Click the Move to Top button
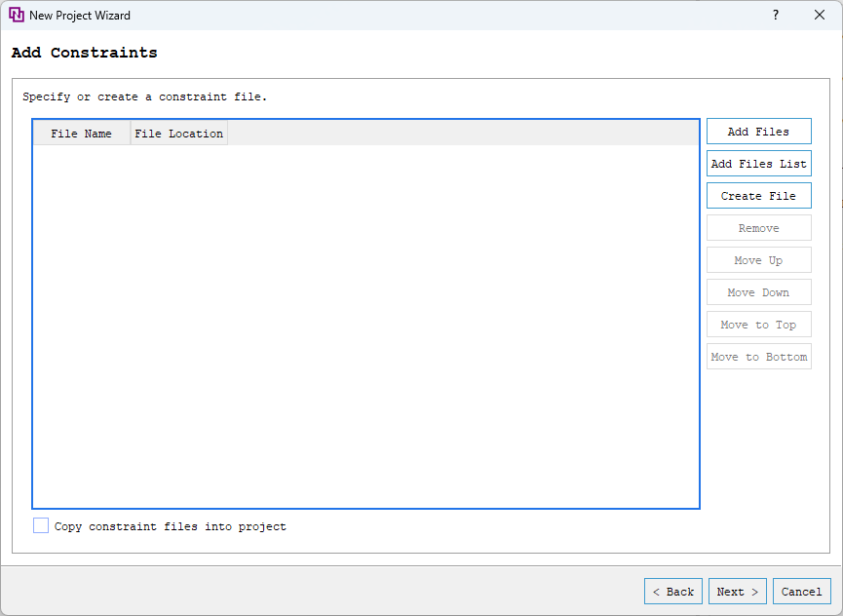Viewport: 843px width, 616px height. 758,324
